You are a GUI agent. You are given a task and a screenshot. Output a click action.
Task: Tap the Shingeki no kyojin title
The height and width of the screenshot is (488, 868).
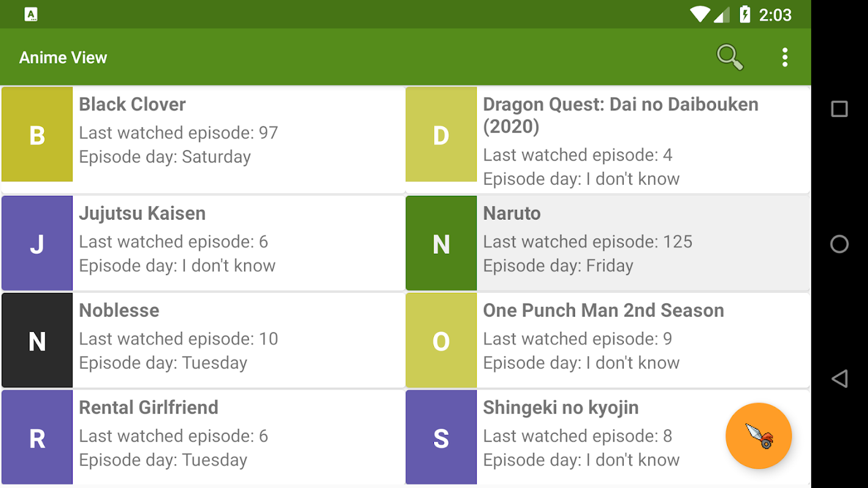(x=560, y=407)
